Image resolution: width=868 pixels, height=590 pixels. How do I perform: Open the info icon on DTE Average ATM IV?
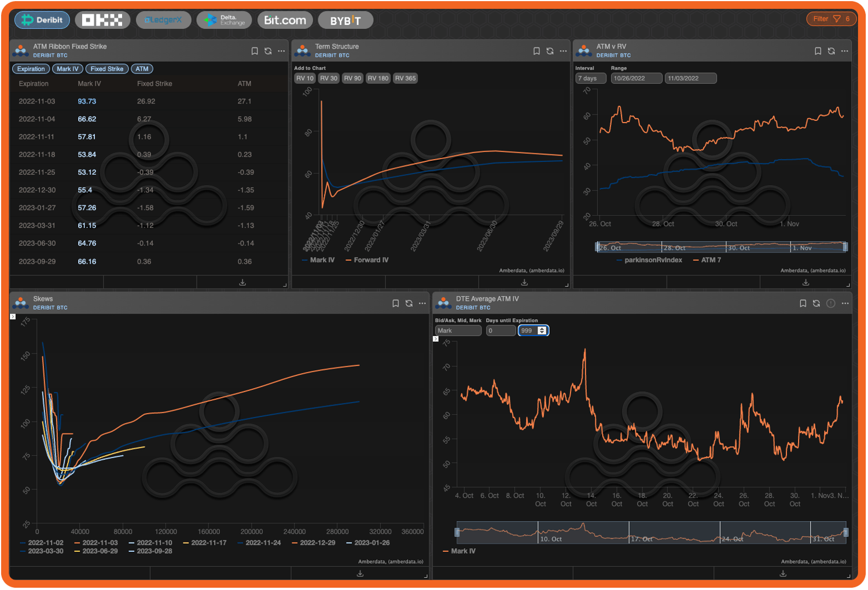coord(832,303)
